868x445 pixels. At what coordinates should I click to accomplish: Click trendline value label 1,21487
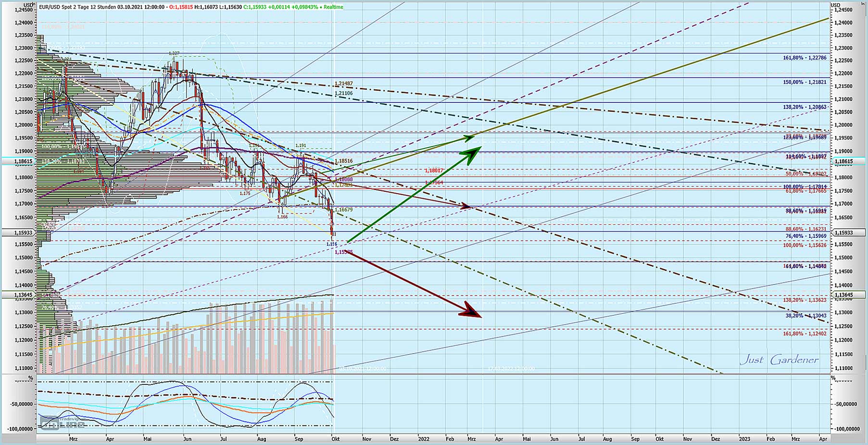click(x=344, y=84)
